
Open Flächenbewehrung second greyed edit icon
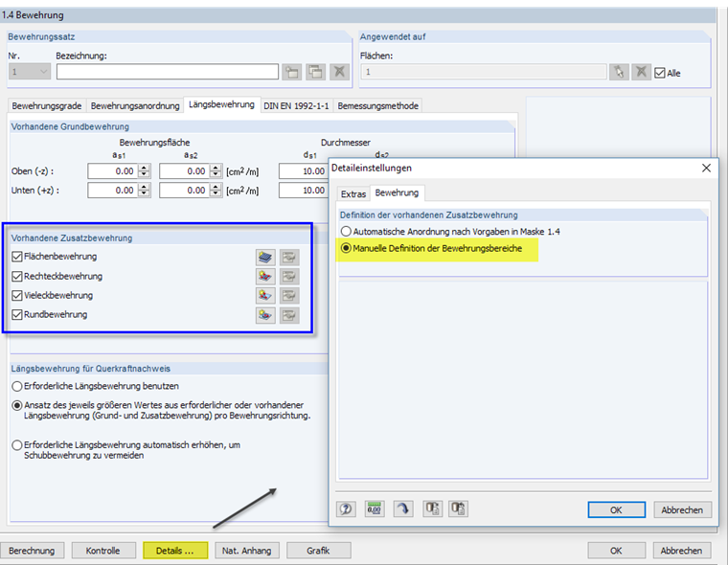tap(289, 258)
